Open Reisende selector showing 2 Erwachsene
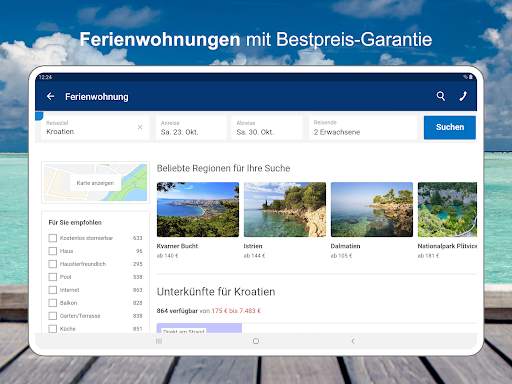The width and height of the screenshot is (512, 384). click(x=364, y=127)
